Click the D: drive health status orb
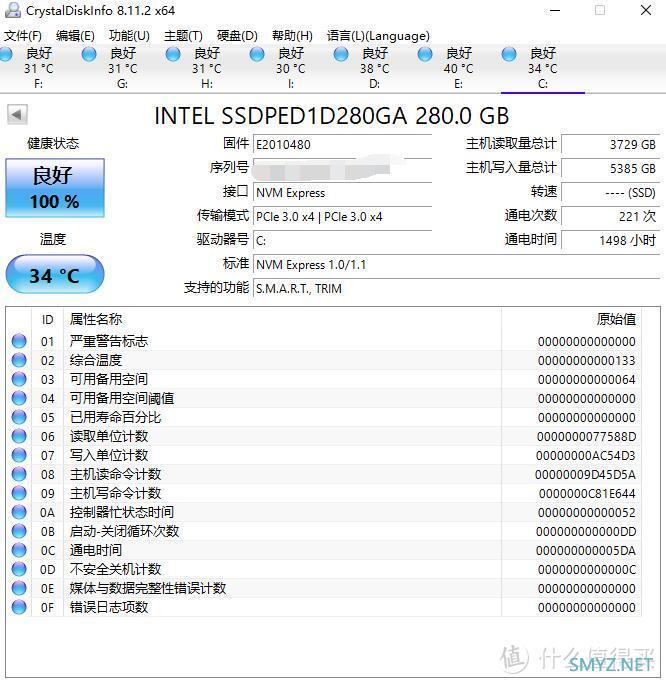Image resolution: width=666 pixels, height=684 pixels. coord(341,54)
